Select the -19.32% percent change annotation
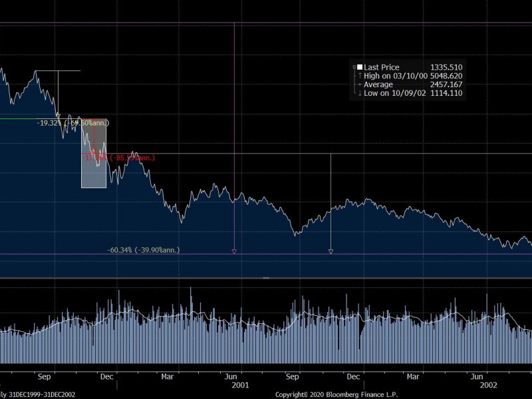532x399 pixels. click(x=51, y=123)
